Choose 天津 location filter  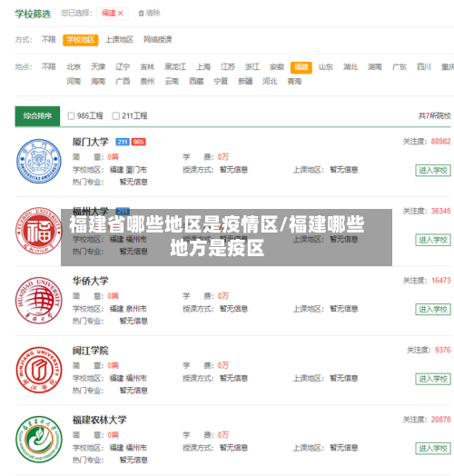pyautogui.click(x=98, y=67)
